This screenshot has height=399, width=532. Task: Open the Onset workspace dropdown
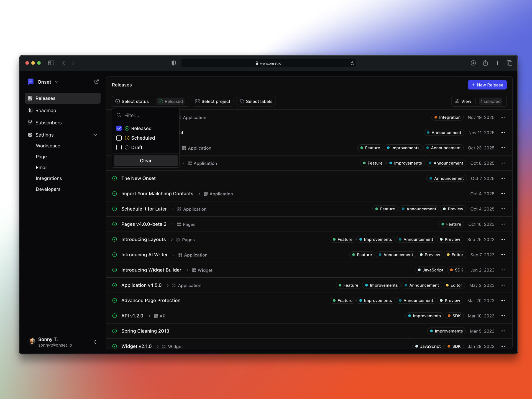[57, 82]
